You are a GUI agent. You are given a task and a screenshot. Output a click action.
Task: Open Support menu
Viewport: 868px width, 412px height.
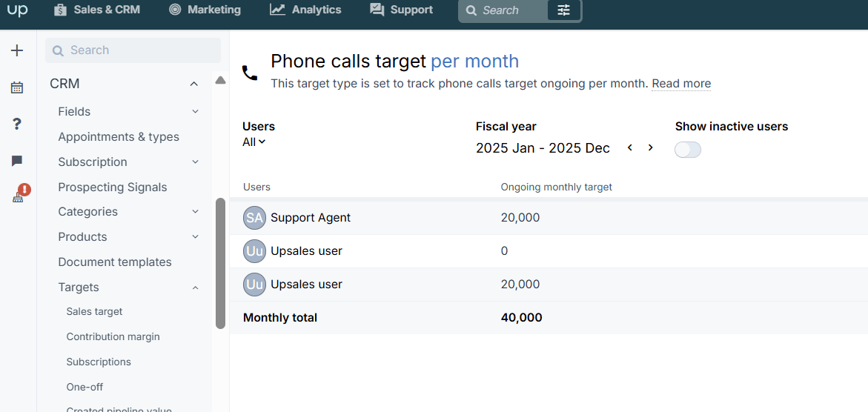401,10
